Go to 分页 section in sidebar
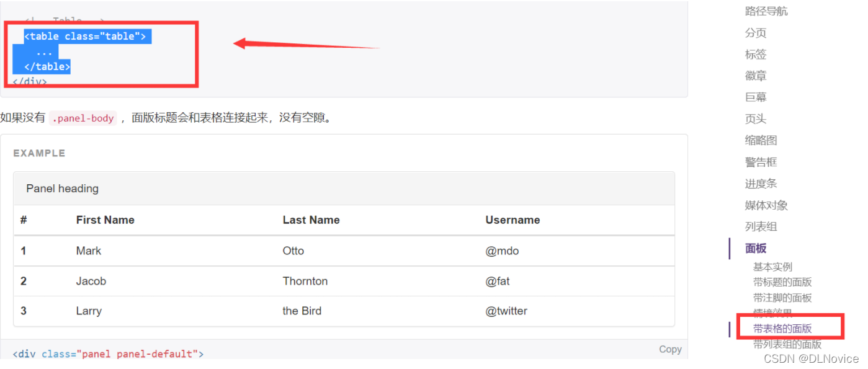The width and height of the screenshot is (868, 369). (756, 33)
